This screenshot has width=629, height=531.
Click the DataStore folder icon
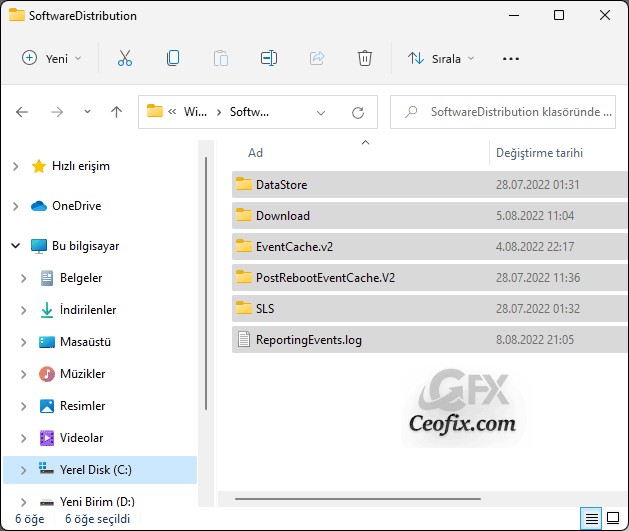pos(243,184)
